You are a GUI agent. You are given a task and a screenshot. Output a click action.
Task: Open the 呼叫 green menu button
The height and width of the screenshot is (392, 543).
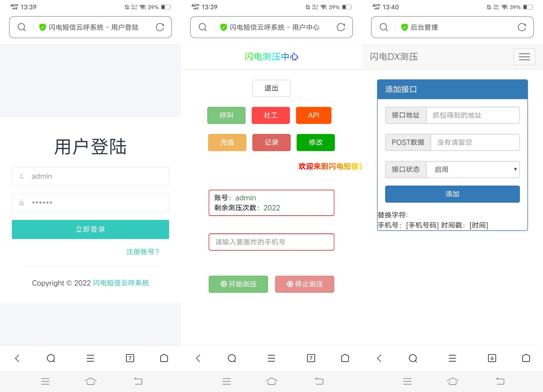(226, 115)
